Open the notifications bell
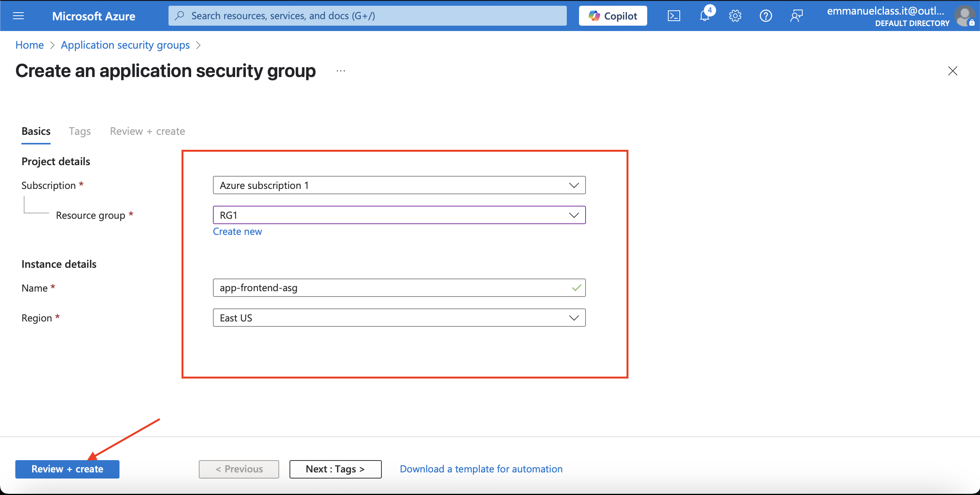The height and width of the screenshot is (495, 980). point(705,16)
